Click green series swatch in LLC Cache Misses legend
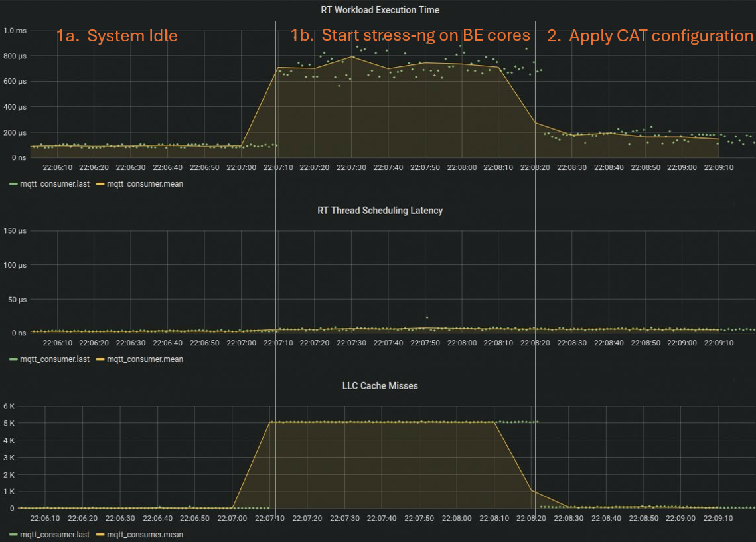Image resolution: width=756 pixels, height=542 pixels. [14, 535]
